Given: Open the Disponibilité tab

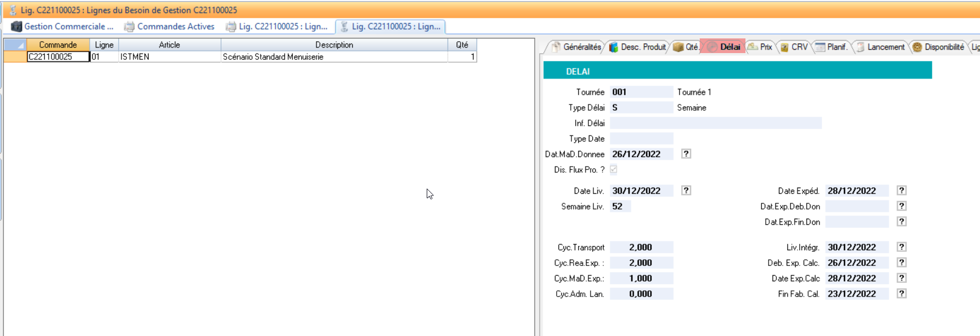Looking at the screenshot, I should [939, 47].
